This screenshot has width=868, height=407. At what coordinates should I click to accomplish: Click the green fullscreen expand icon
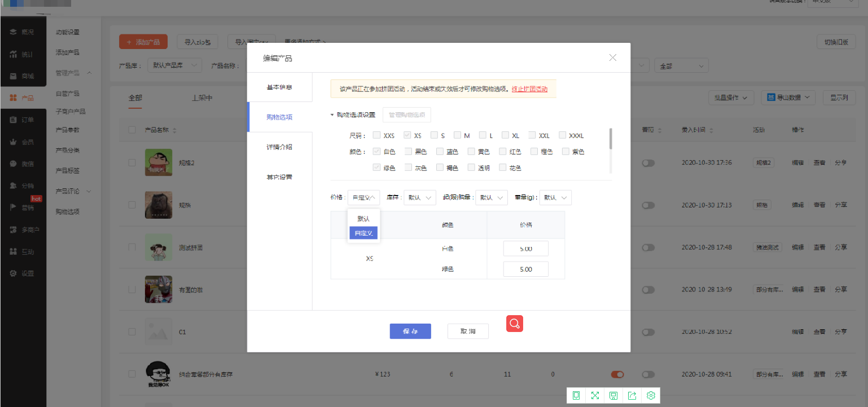[595, 396]
